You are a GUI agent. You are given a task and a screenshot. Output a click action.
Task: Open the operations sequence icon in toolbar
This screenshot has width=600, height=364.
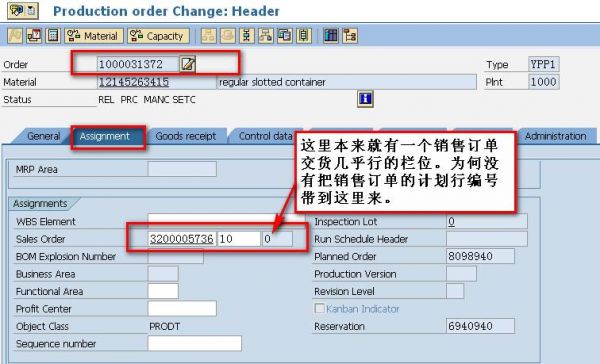(x=247, y=36)
